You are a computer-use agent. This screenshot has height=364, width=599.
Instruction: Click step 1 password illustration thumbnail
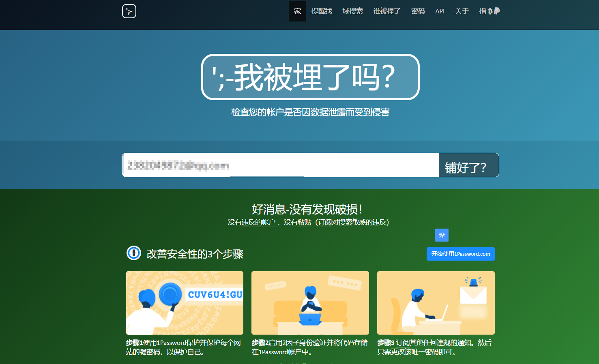[185, 303]
